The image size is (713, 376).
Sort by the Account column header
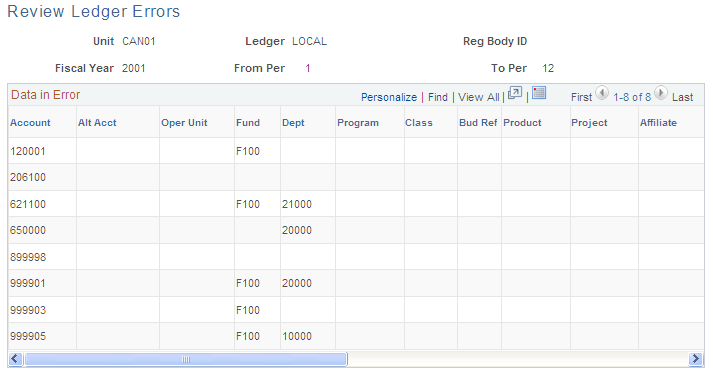30,123
